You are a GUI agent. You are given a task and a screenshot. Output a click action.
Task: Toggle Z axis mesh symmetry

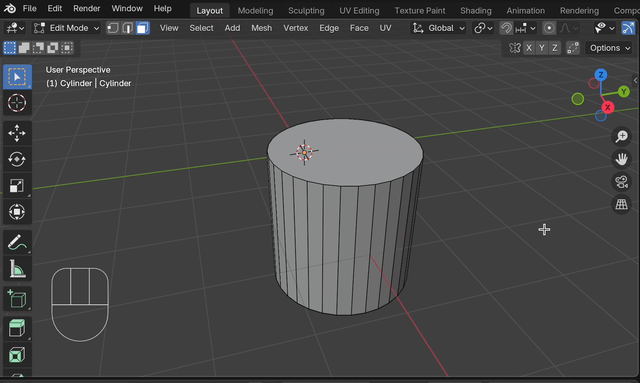(555, 48)
